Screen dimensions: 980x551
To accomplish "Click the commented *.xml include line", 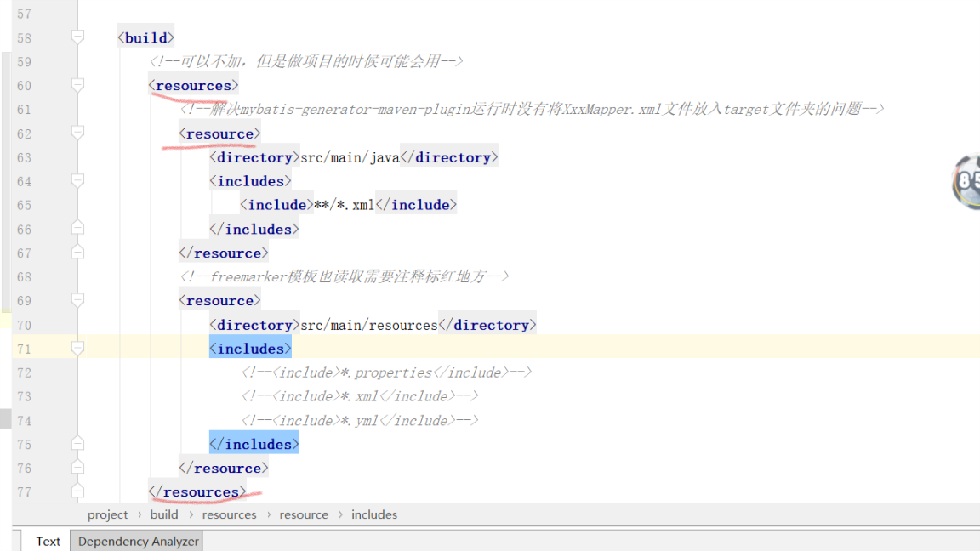I will click(x=359, y=396).
